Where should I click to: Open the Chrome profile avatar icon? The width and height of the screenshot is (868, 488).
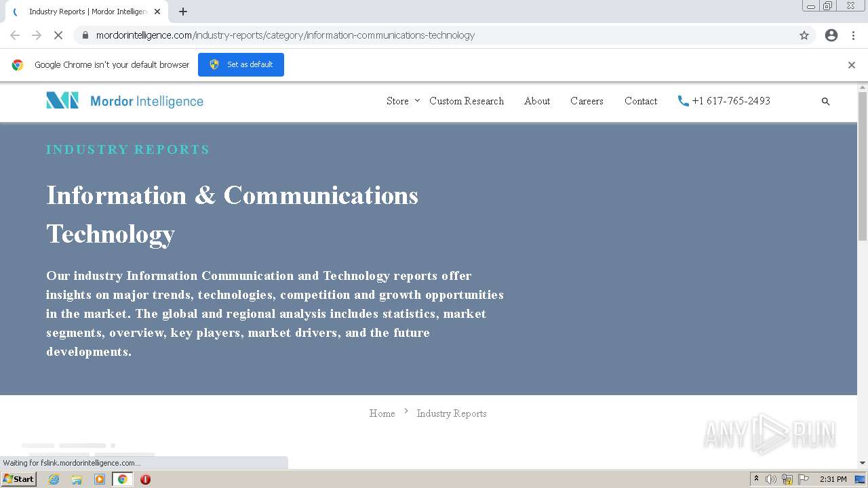[831, 35]
